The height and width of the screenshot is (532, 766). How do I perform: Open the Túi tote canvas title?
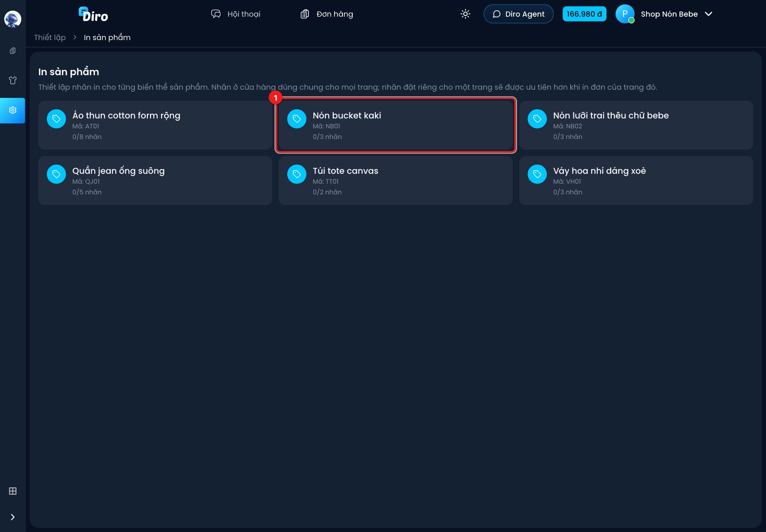point(345,171)
